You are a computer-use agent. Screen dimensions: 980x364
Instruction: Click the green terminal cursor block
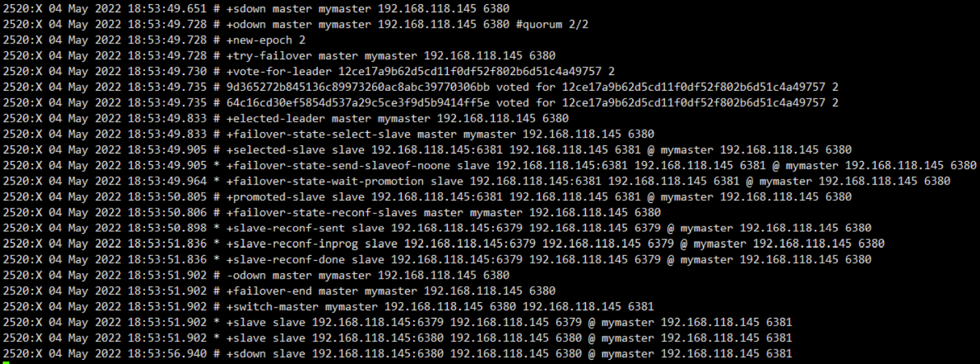(x=5, y=361)
